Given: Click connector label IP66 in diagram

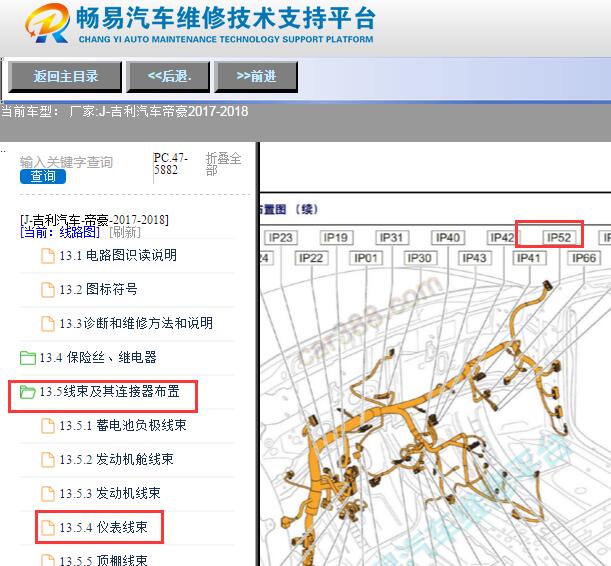Looking at the screenshot, I should 584,258.
